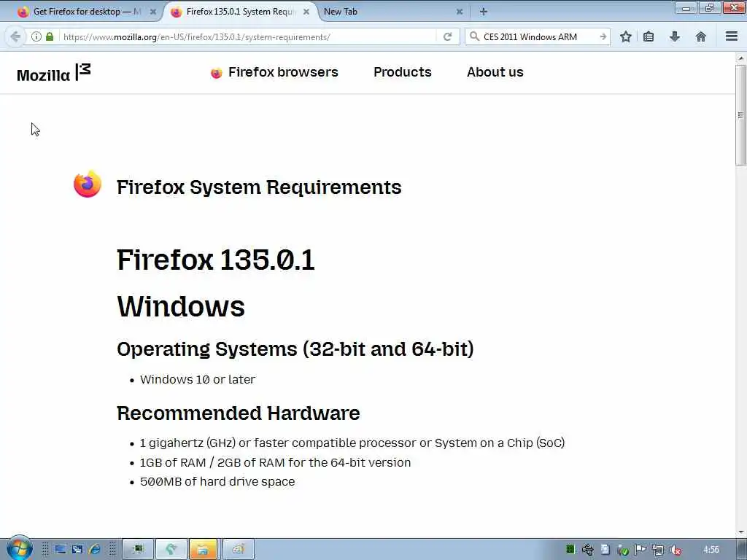
Task: Open the About us menu
Action: [495, 72]
